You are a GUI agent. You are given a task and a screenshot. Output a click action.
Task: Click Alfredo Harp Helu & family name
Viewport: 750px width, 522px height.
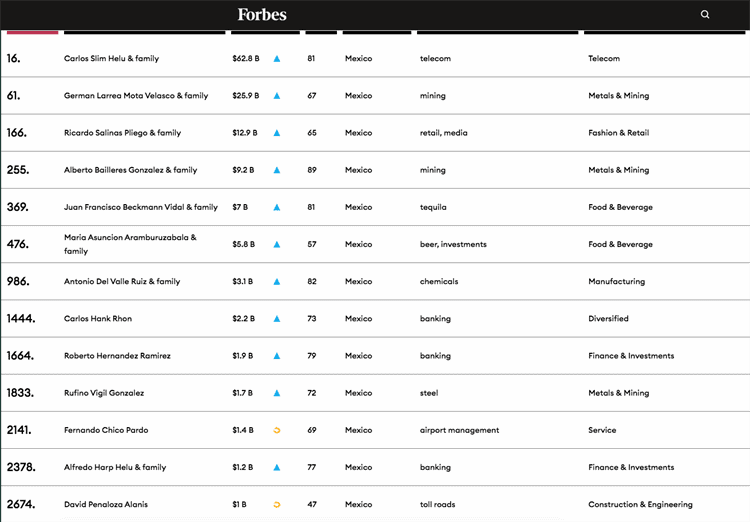point(115,467)
